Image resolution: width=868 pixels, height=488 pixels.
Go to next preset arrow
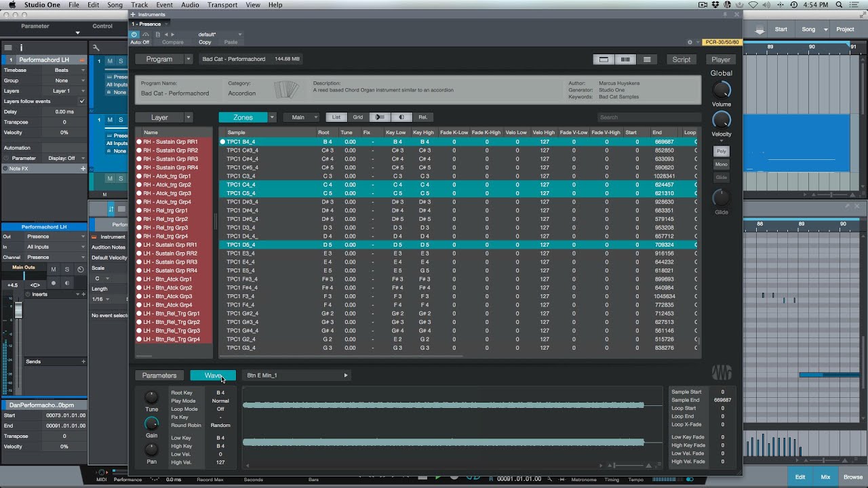(173, 34)
